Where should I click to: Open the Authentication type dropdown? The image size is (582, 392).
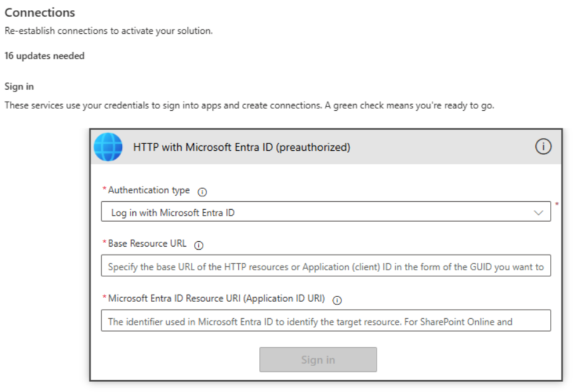click(x=326, y=212)
